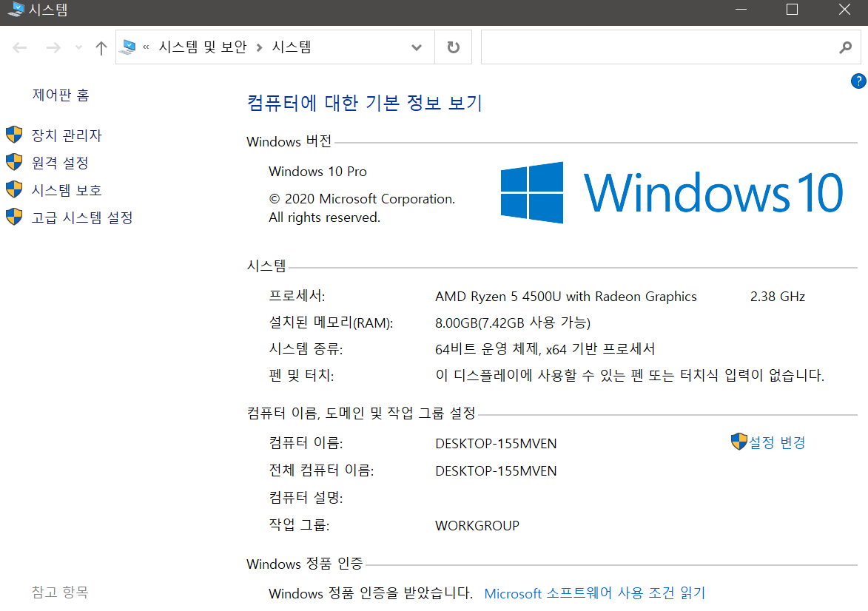Open Microsoft 소프트웨어 사용 조건 읽기 link
The width and height of the screenshot is (868, 611).
(594, 593)
